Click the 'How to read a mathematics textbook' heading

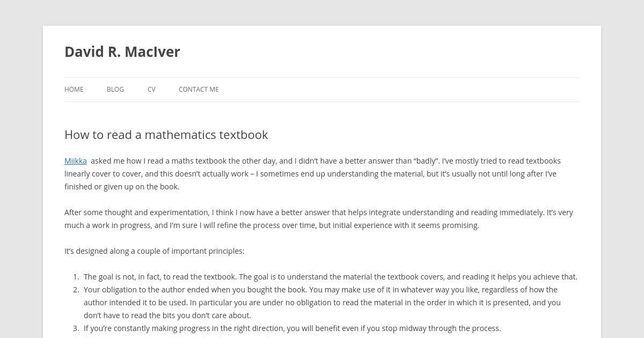pos(166,135)
